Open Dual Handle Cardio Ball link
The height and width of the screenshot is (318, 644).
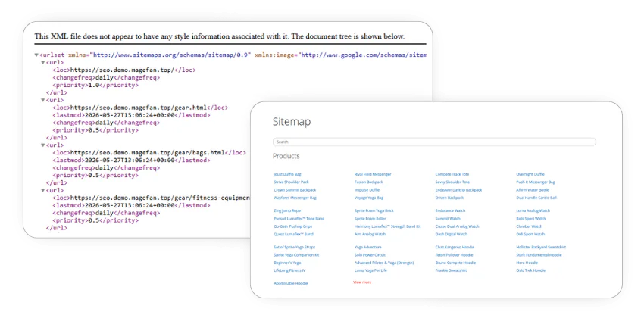[536, 198]
